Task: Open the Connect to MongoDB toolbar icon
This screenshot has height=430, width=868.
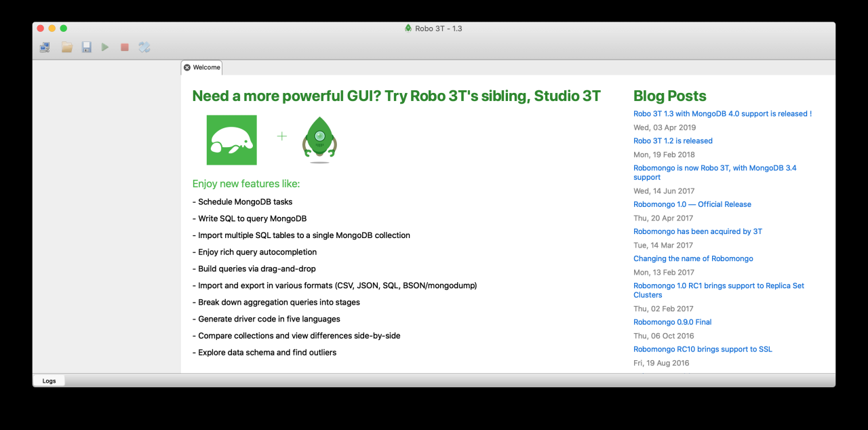Action: pos(45,47)
